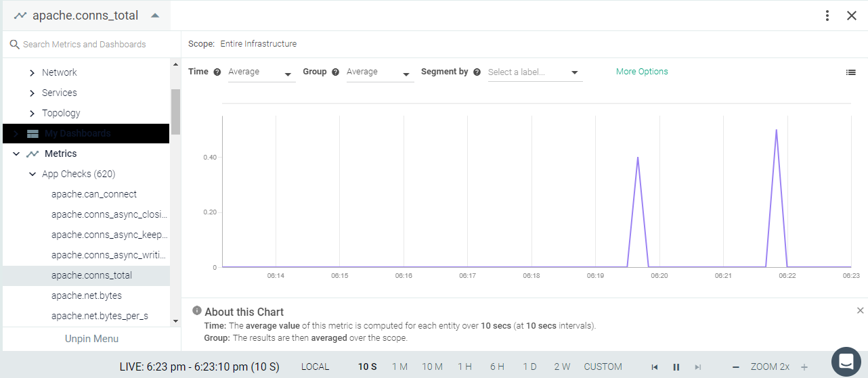This screenshot has height=378, width=868.
Task: Click the sidebar scroll down arrow
Action: [175, 321]
